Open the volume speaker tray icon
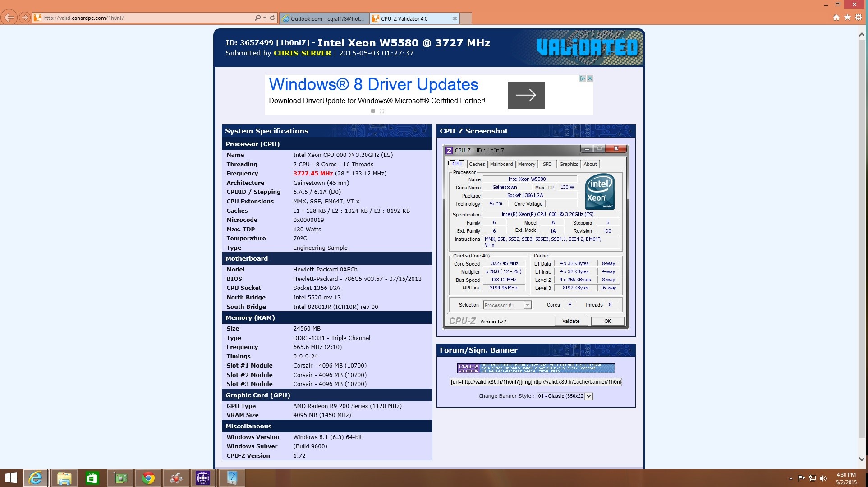 pyautogui.click(x=823, y=478)
